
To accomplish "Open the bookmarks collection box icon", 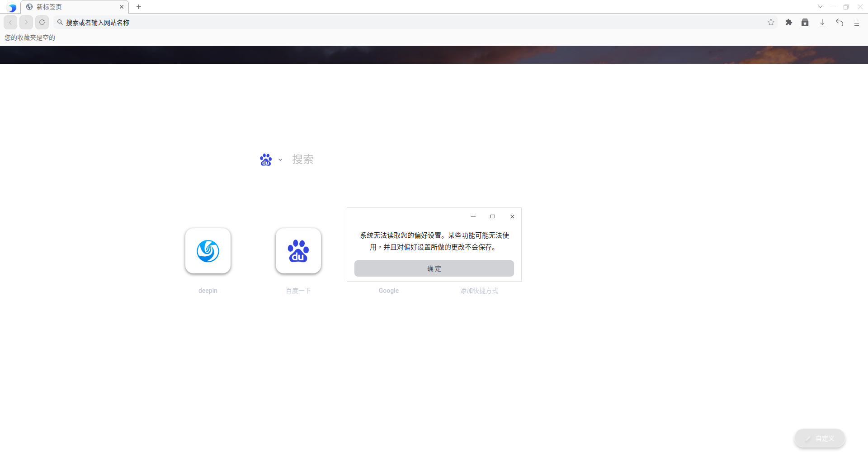I will (805, 22).
